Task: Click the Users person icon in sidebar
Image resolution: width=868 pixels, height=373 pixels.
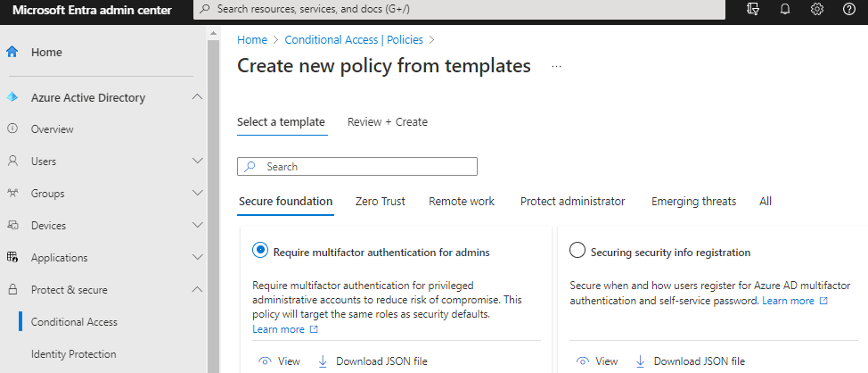Action: pyautogui.click(x=12, y=162)
